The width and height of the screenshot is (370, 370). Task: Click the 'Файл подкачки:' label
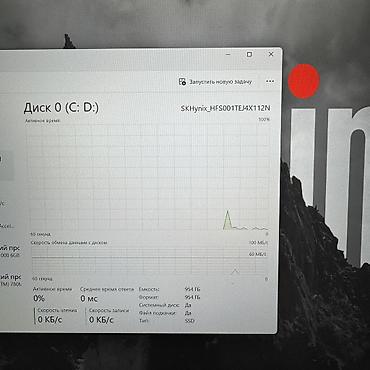point(157,313)
